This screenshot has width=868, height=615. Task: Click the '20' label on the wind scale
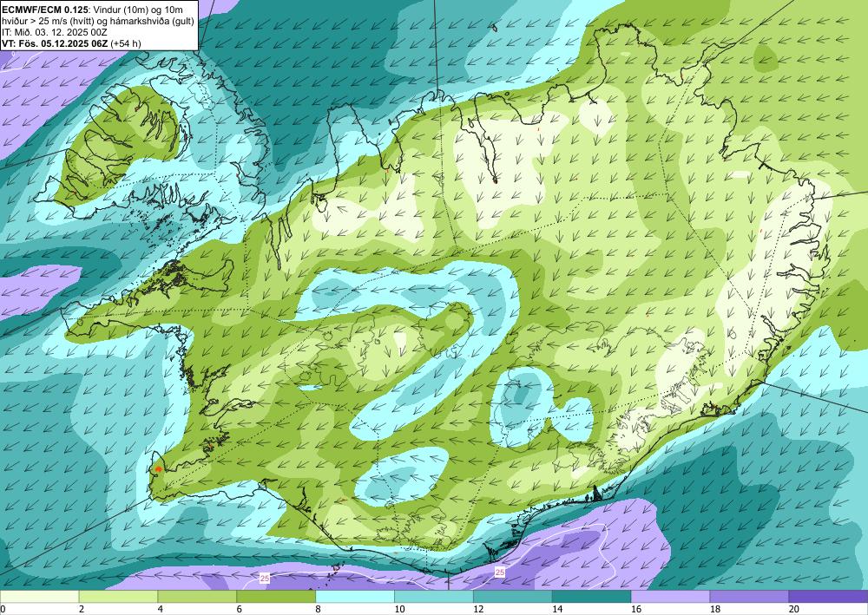click(794, 609)
